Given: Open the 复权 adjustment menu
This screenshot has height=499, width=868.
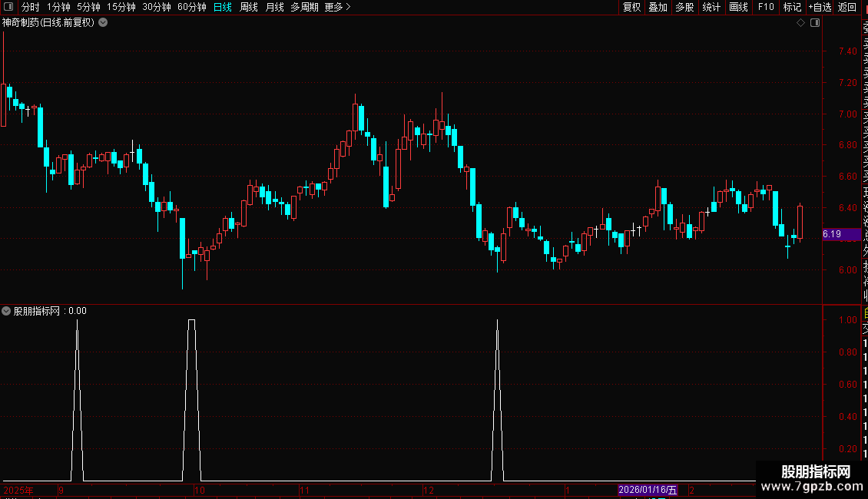Looking at the screenshot, I should (x=631, y=7).
